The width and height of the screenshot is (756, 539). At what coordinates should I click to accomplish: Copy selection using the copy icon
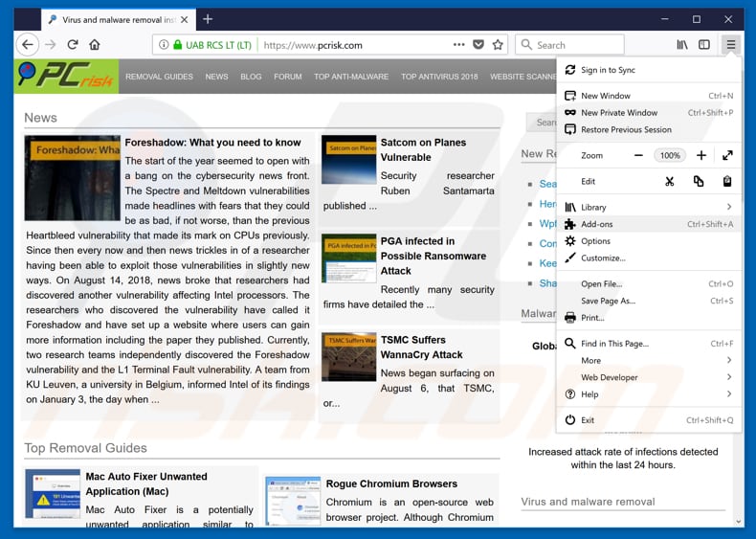699,182
